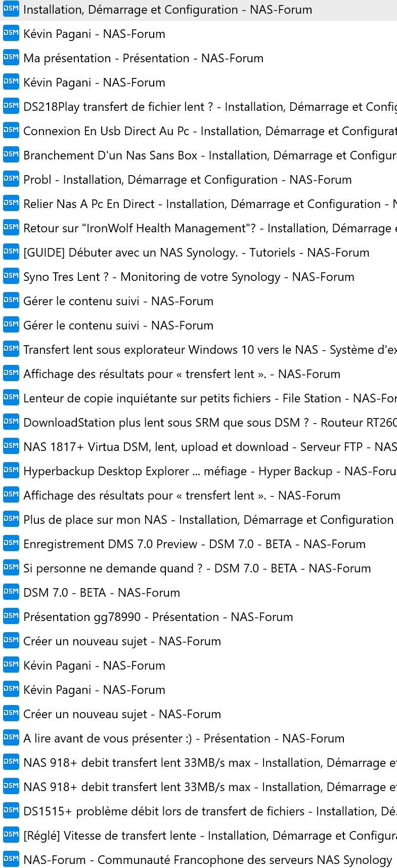Screen dimensions: 397x868
Task: Click the favicon next to Ma présentation
Action: pyautogui.click(x=11, y=58)
